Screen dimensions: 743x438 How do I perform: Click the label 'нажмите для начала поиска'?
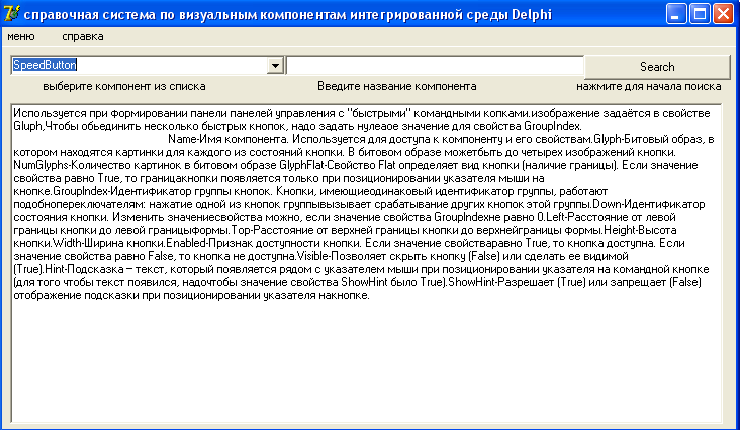click(649, 86)
